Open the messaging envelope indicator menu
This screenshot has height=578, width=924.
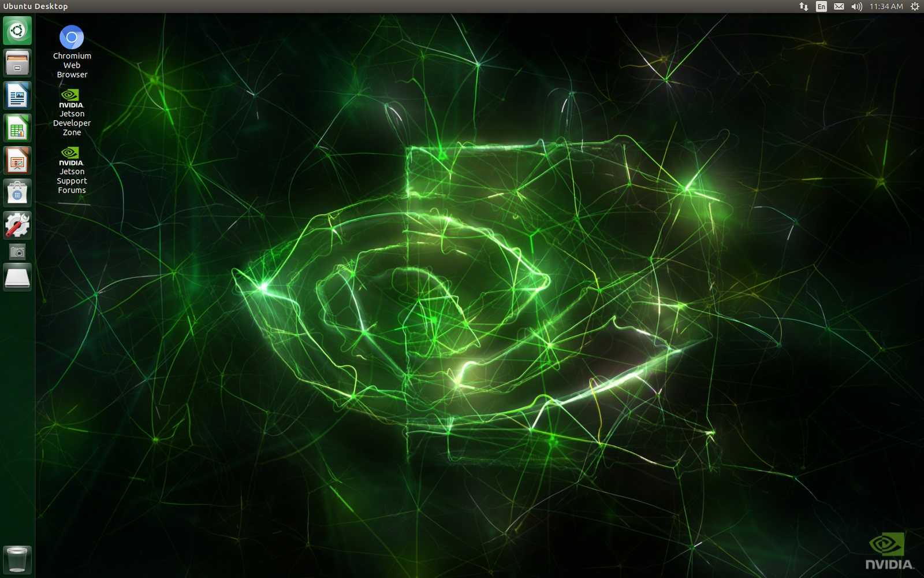pyautogui.click(x=839, y=6)
